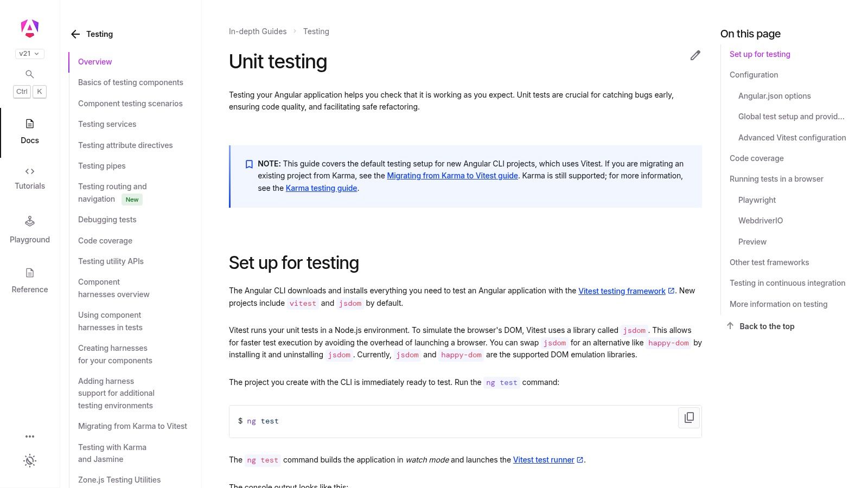Select Testing routing and navigation
Viewport: 868px width, 488px height.
pos(112,192)
